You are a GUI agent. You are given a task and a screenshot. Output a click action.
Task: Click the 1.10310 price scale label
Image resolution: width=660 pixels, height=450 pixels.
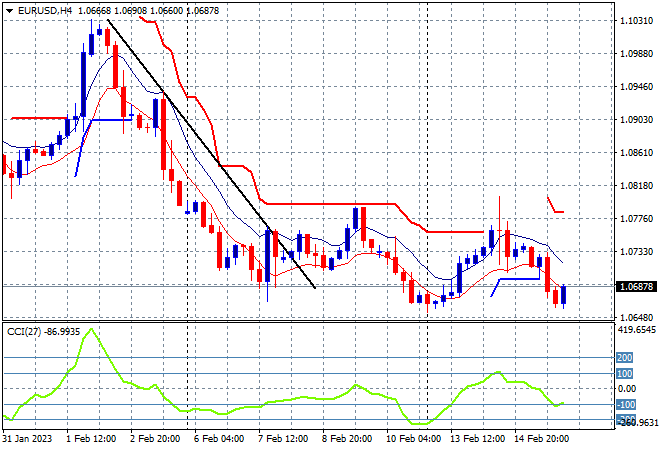637,21
